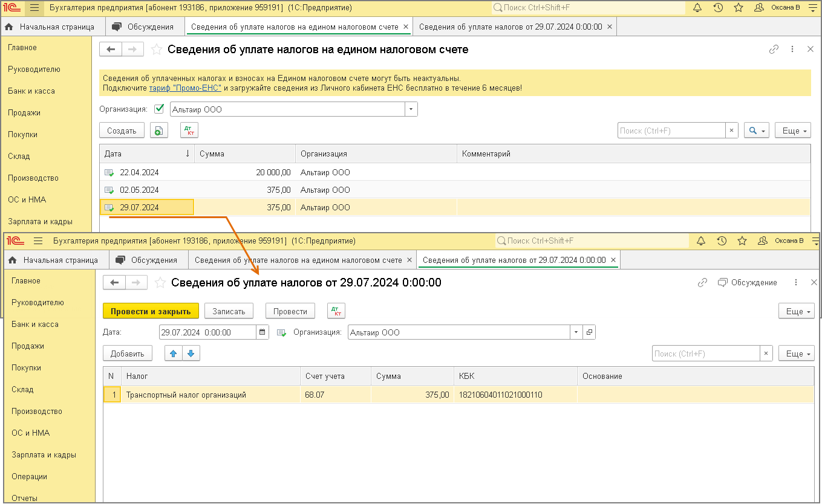Image resolution: width=822 pixels, height=504 pixels.
Task: Sort list by the Дата column header
Action: [147, 153]
